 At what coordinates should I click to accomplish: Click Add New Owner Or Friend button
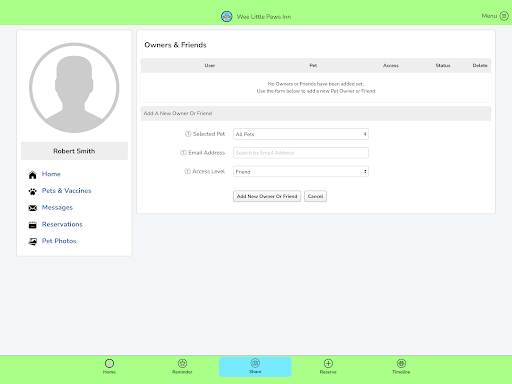tap(267, 196)
